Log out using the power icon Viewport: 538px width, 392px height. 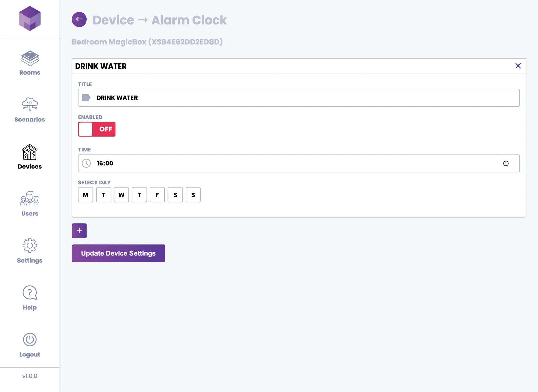tap(30, 345)
